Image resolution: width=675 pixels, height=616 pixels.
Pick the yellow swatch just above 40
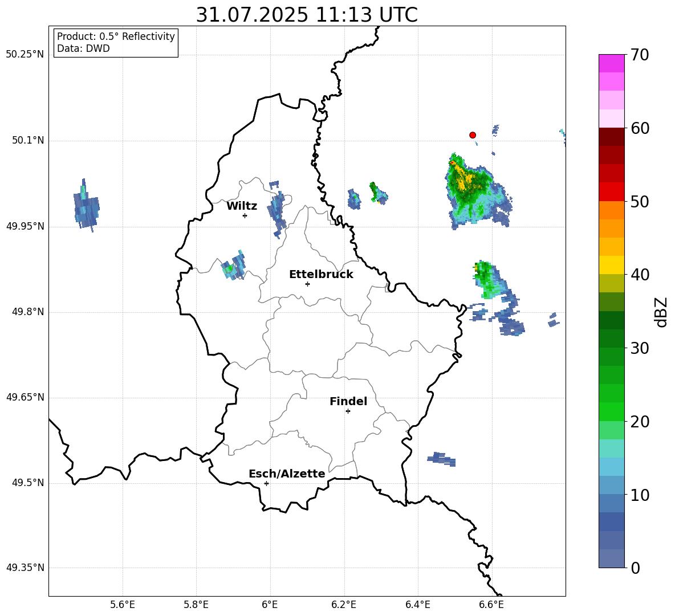point(612,266)
